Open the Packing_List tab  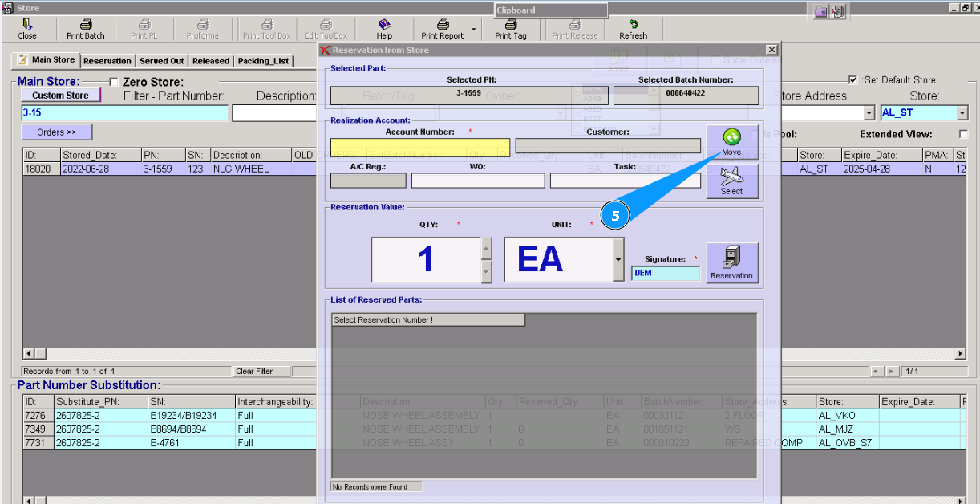(263, 61)
